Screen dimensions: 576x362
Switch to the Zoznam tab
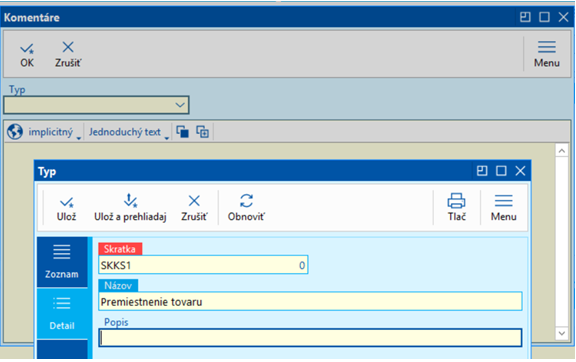[62, 262]
